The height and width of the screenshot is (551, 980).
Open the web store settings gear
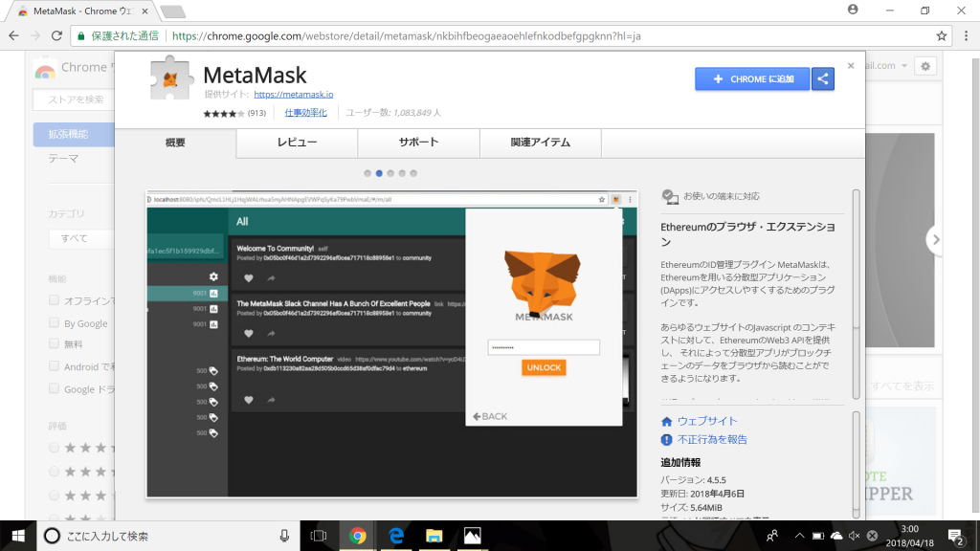tap(925, 66)
